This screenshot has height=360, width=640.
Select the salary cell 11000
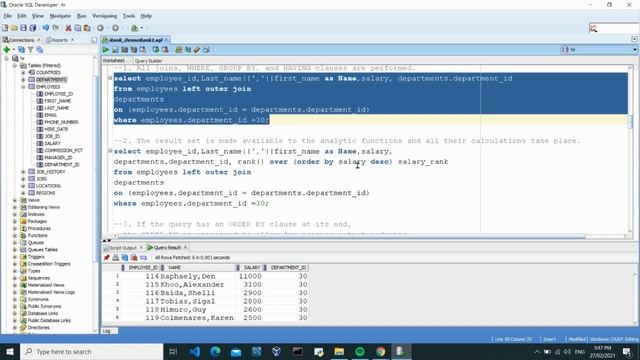pyautogui.click(x=250, y=276)
